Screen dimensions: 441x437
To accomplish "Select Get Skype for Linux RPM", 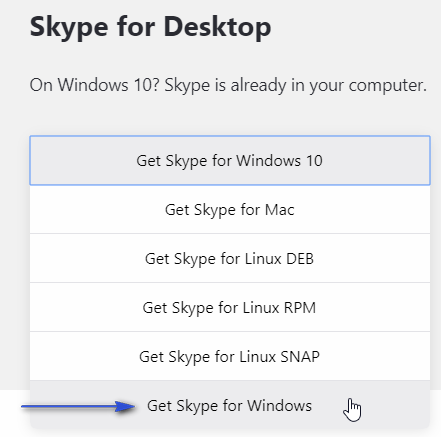I will coord(230,307).
